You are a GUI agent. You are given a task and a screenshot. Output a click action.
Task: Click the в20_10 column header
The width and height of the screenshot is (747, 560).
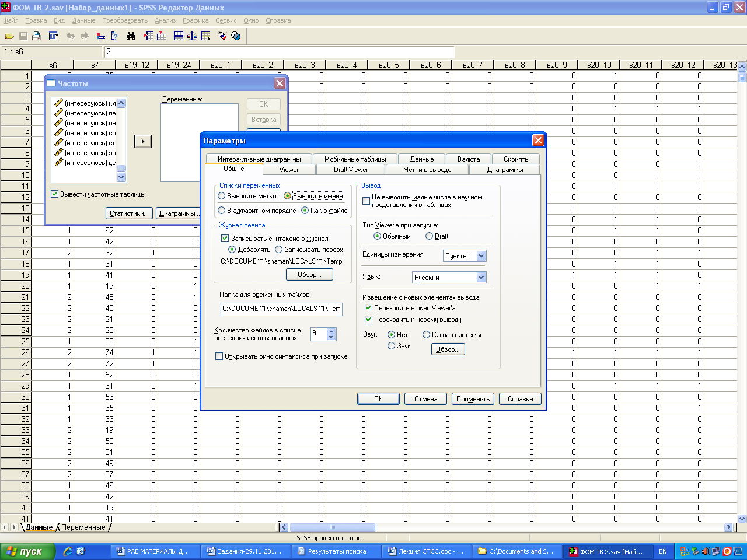[599, 65]
